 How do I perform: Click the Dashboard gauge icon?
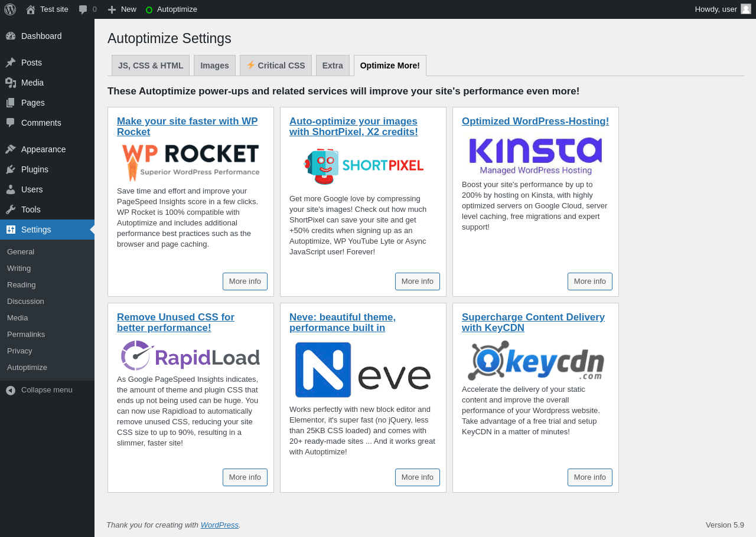pos(11,36)
